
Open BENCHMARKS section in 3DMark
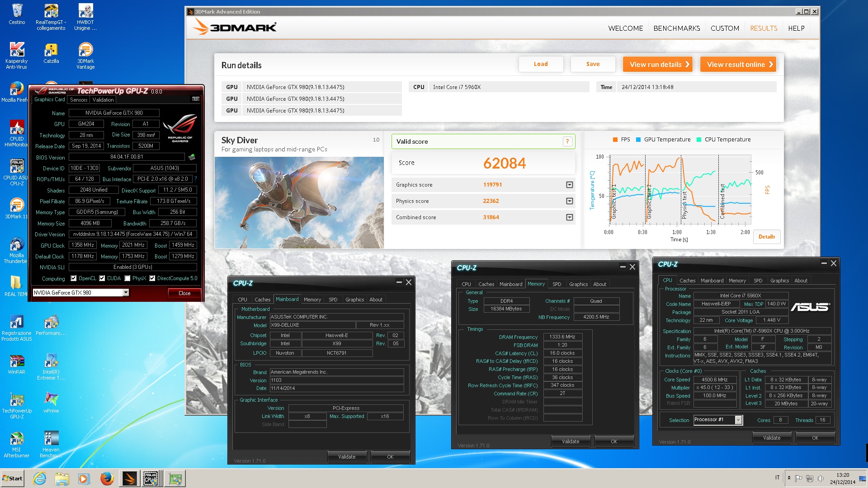pyautogui.click(x=676, y=28)
